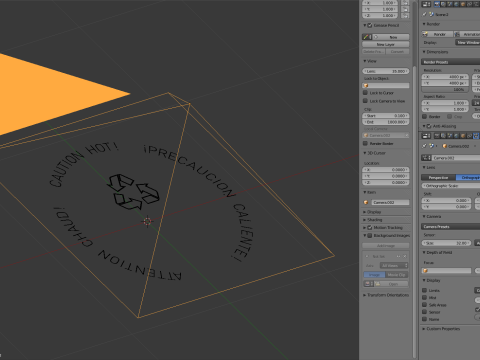Image resolution: width=480 pixels, height=360 pixels.
Task: Click the Animation render button
Action: (467, 34)
